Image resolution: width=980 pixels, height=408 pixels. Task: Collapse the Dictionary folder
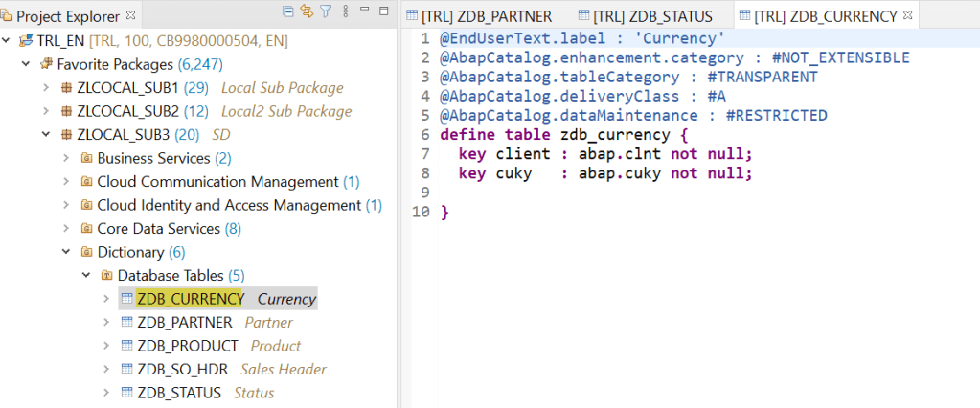pyautogui.click(x=66, y=252)
